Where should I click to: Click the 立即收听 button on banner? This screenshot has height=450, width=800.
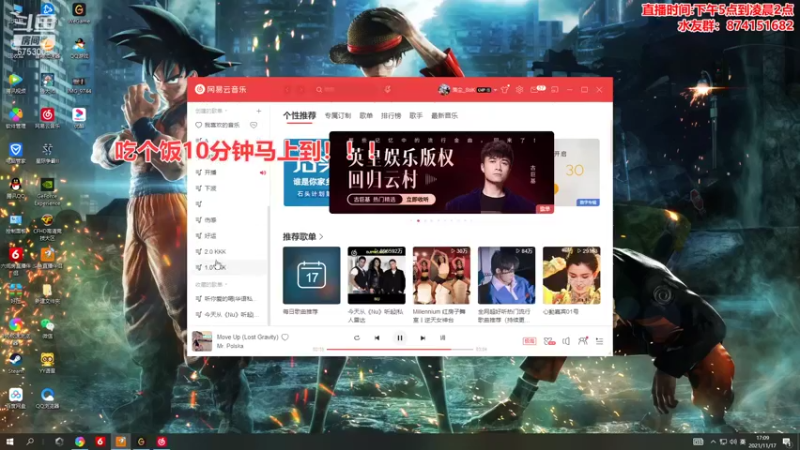tap(417, 199)
